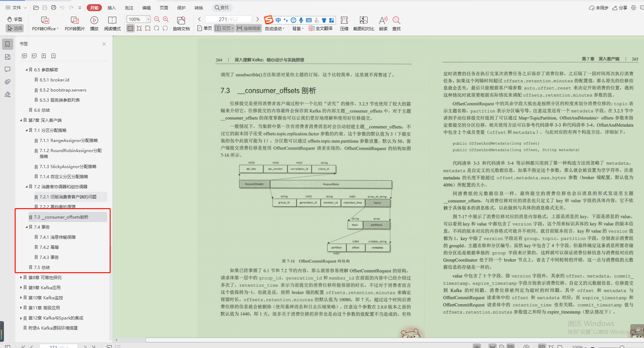
Task: Open comments panel icon in sidebar
Action: click(x=8, y=69)
